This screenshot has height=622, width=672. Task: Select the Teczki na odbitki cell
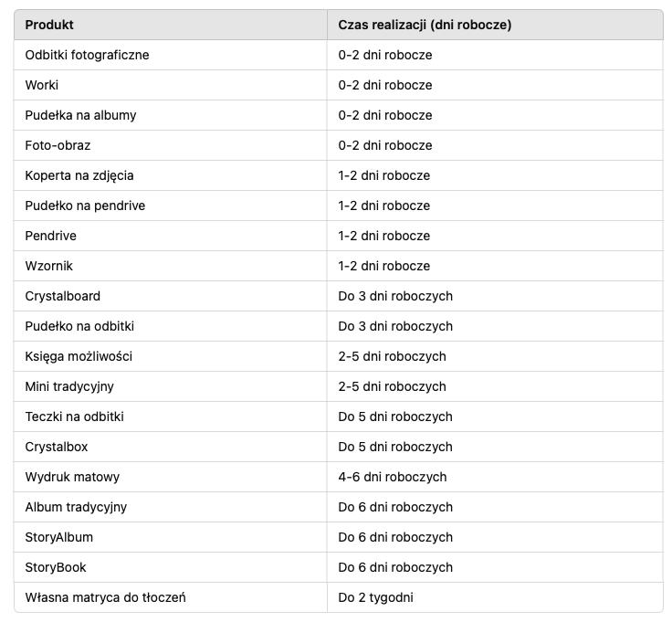click(74, 416)
